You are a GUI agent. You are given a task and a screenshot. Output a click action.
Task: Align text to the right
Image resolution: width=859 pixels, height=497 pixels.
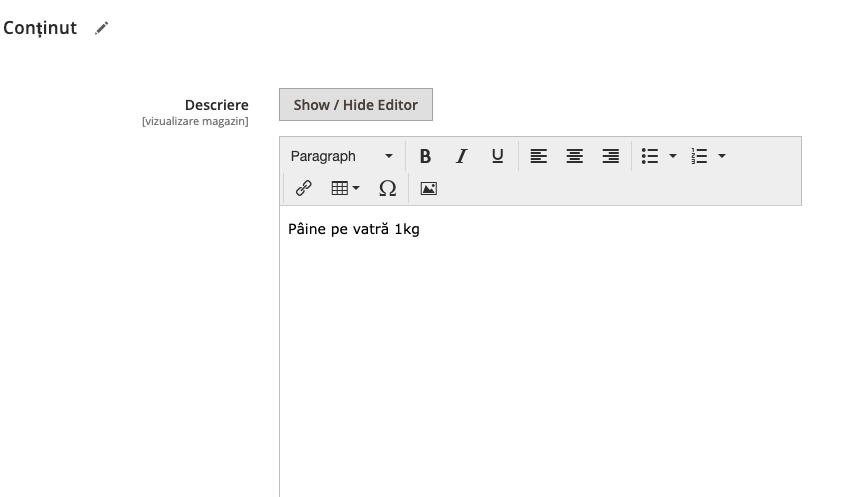pyautogui.click(x=611, y=156)
